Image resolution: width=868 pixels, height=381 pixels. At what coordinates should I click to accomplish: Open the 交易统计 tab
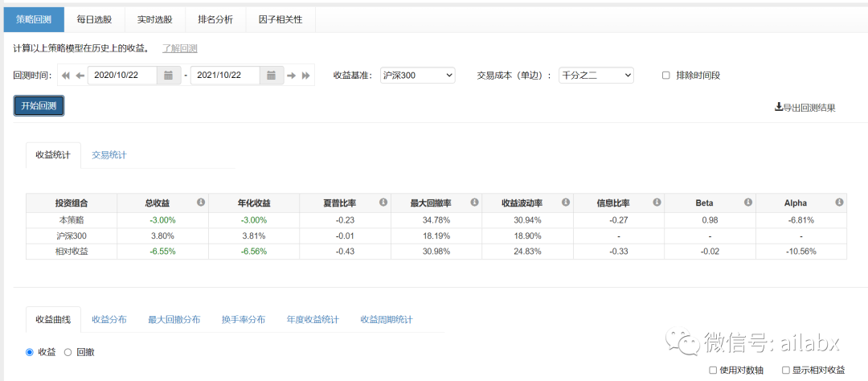point(109,155)
